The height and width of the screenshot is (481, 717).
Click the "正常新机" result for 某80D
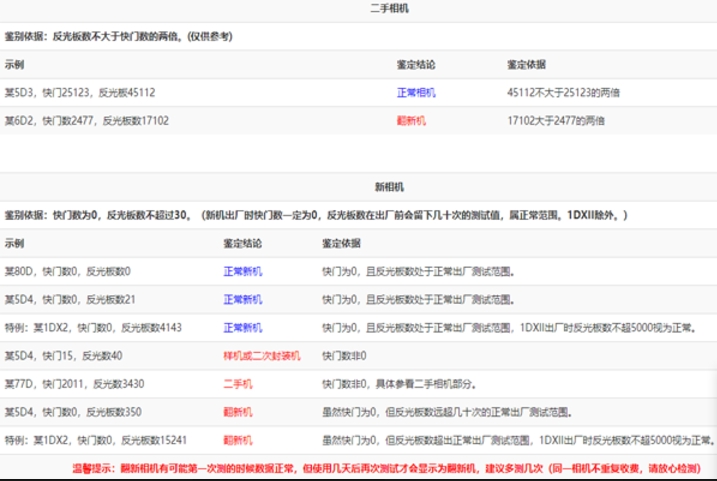point(243,271)
